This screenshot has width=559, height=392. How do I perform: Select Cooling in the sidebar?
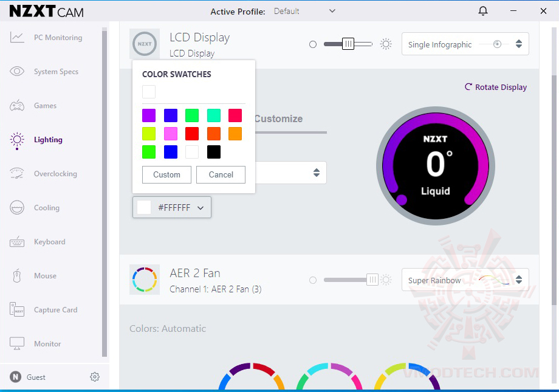47,208
